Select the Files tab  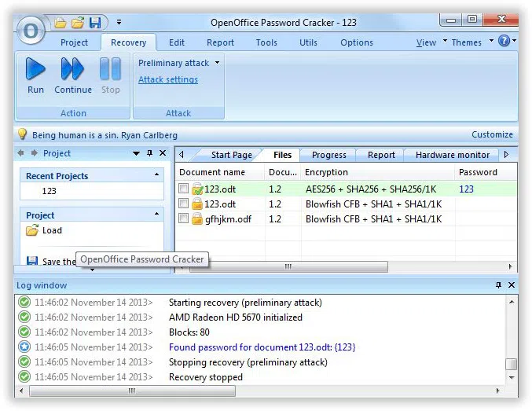click(282, 155)
